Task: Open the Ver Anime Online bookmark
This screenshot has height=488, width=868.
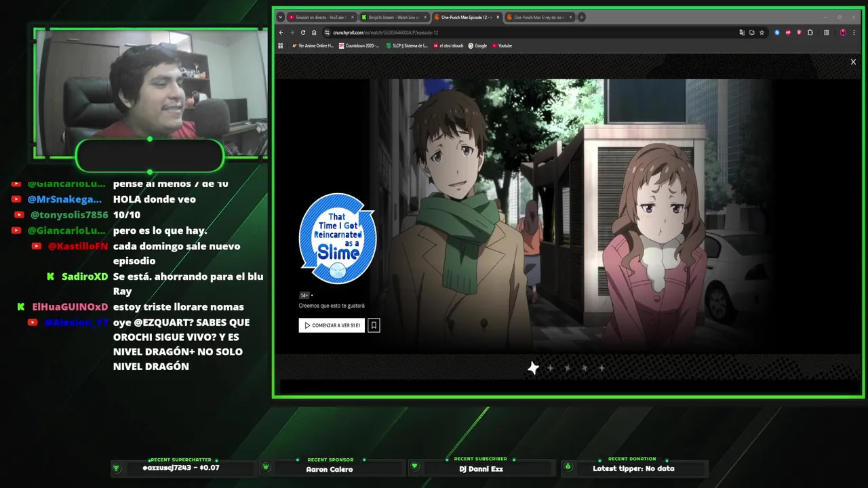Action: pos(313,46)
